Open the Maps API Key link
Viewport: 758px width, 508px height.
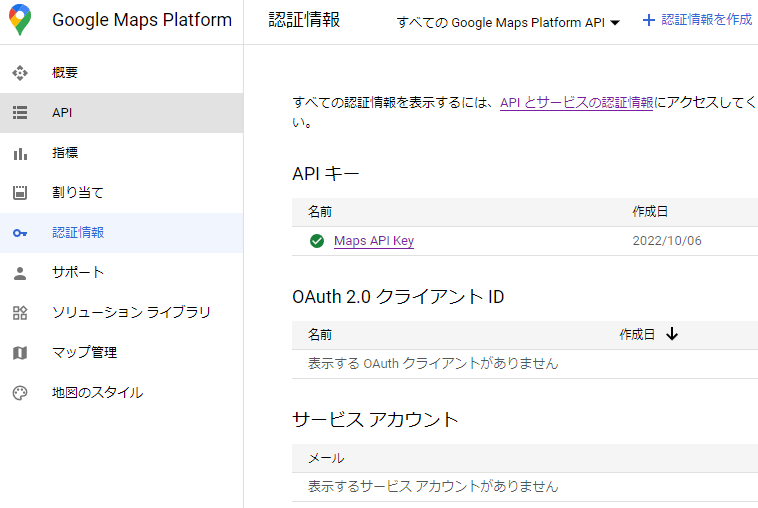point(374,241)
